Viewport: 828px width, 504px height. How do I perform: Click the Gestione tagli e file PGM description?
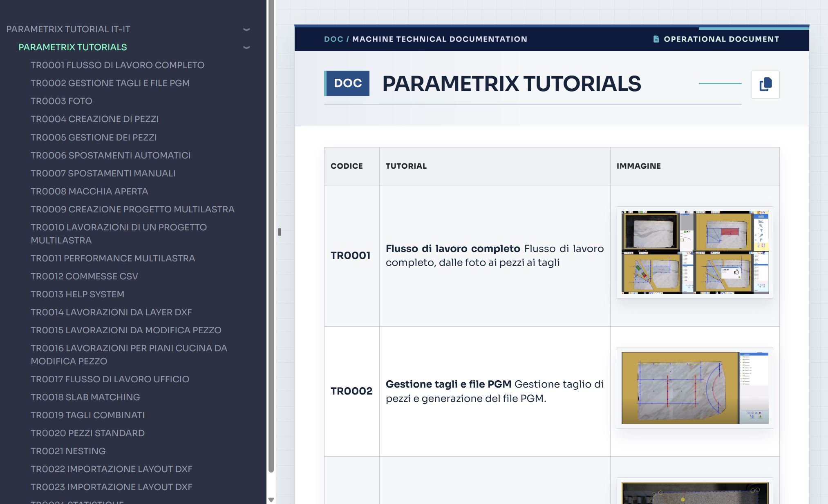(495, 391)
